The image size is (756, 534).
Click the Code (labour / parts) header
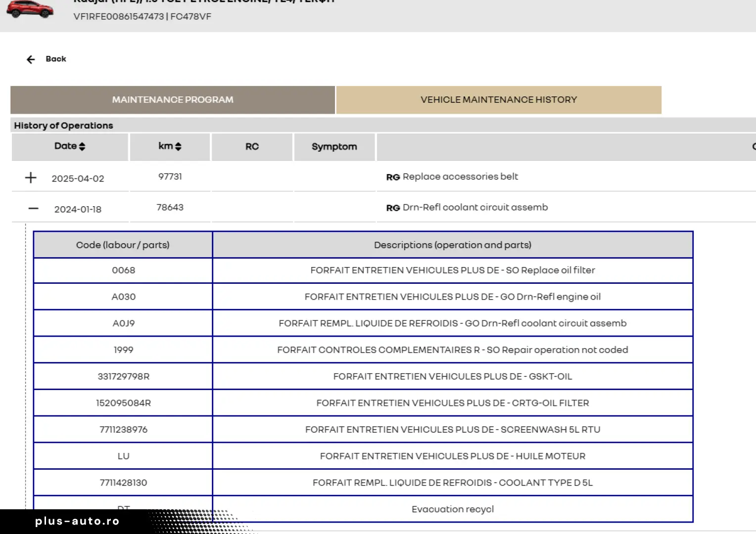(x=123, y=245)
